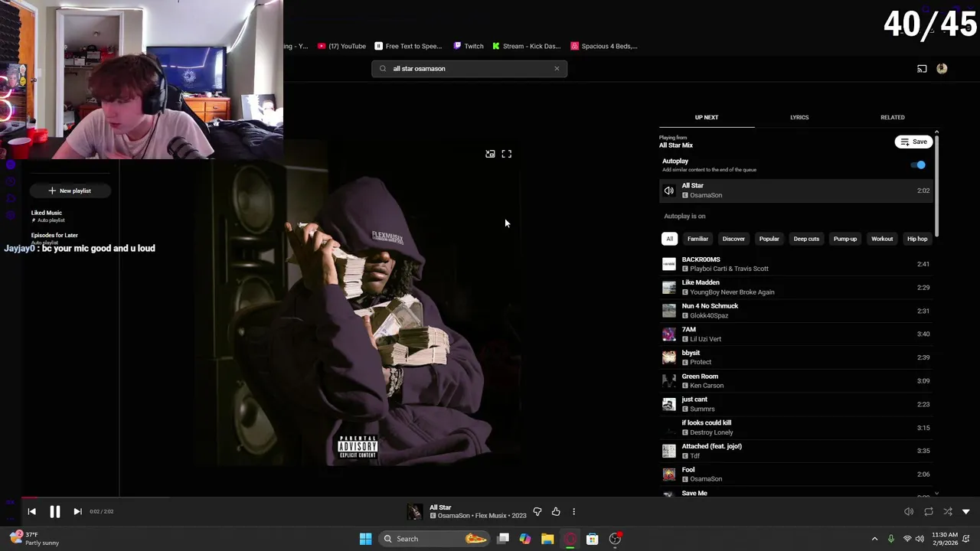
Task: Click the Fool song thumbnail
Action: tap(669, 474)
